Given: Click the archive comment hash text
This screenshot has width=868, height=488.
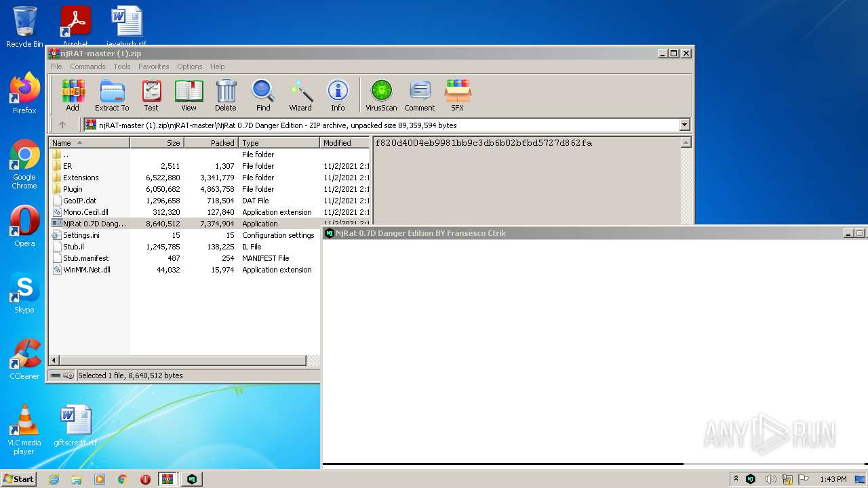Looking at the screenshot, I should tap(484, 143).
